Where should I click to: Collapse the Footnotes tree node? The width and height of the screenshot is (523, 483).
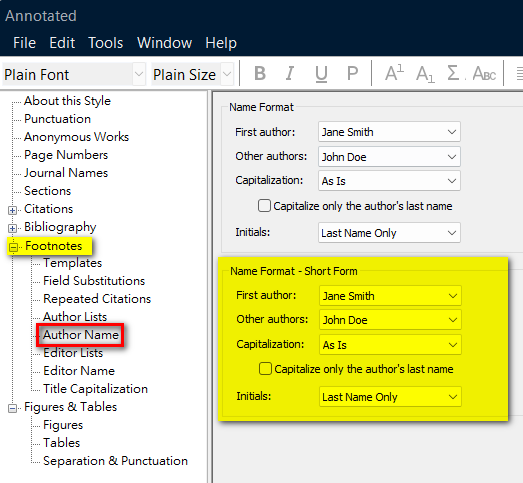click(13, 247)
